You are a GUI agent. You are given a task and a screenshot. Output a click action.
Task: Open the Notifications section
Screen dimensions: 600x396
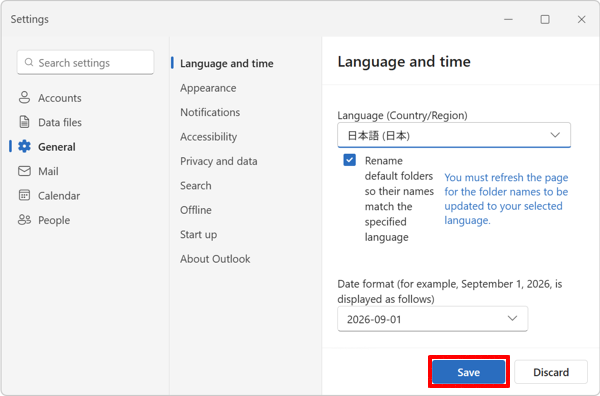tap(210, 112)
